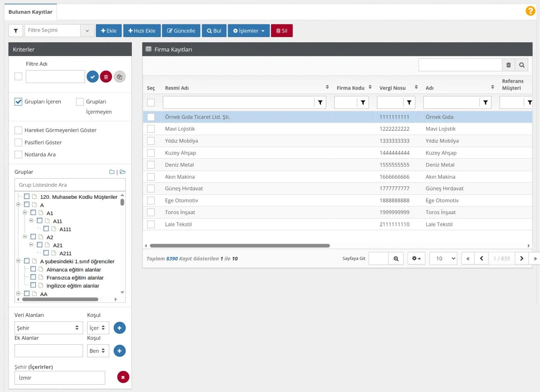The image size is (540, 392).
Task: Add the Şehir data field criterion with plus
Action: point(119,328)
